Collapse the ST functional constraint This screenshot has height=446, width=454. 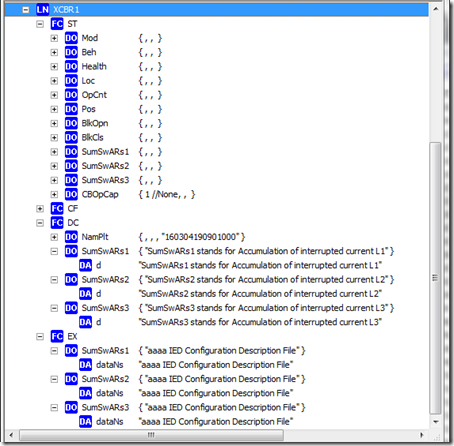pos(40,24)
